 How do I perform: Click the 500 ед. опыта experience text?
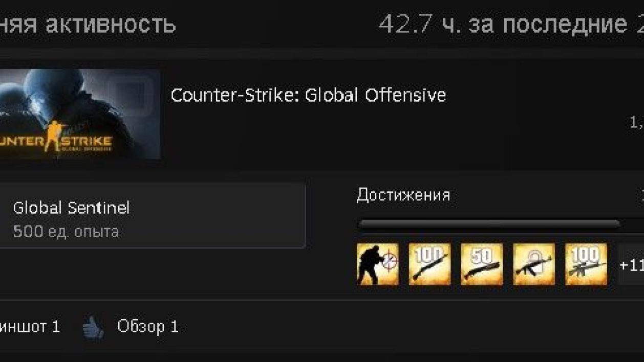tap(66, 232)
